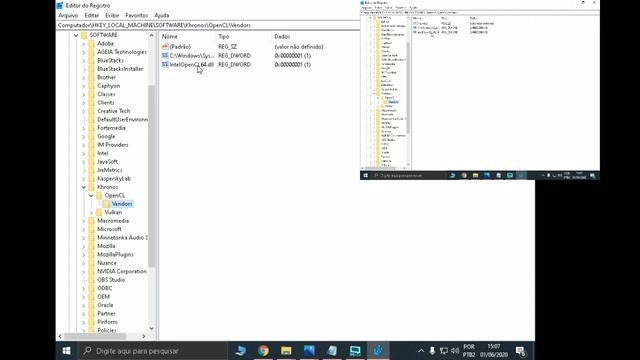The width and height of the screenshot is (640, 360).
Task: Open the Favoritos menu
Action: (x=136, y=15)
